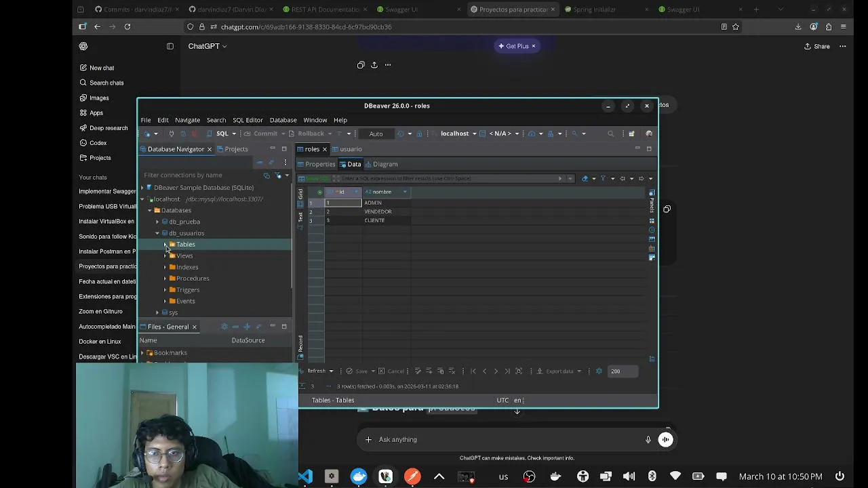The image size is (868, 488).
Task: Close the Files - General panel tab
Action: [194, 327]
